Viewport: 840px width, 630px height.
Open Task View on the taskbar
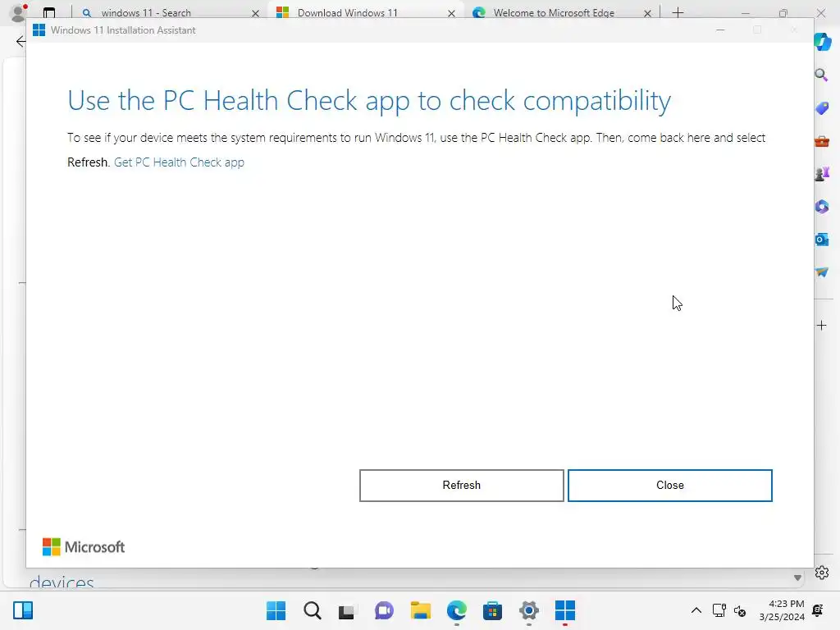(x=347, y=610)
